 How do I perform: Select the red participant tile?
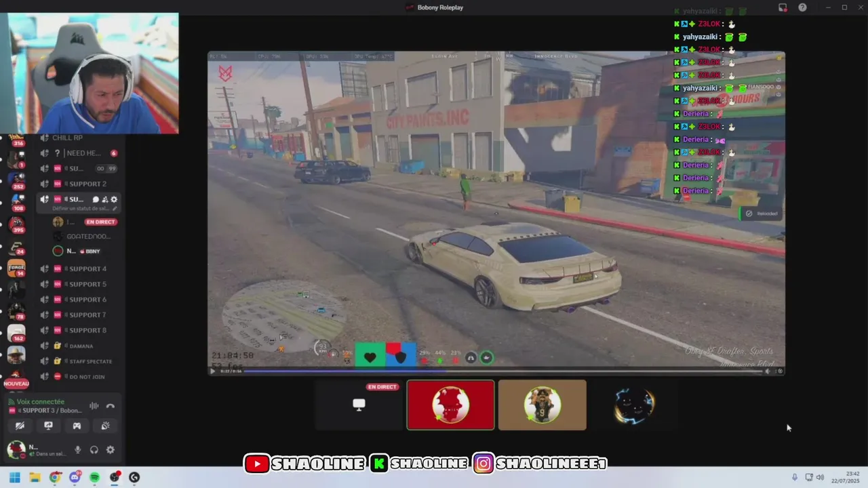point(450,405)
